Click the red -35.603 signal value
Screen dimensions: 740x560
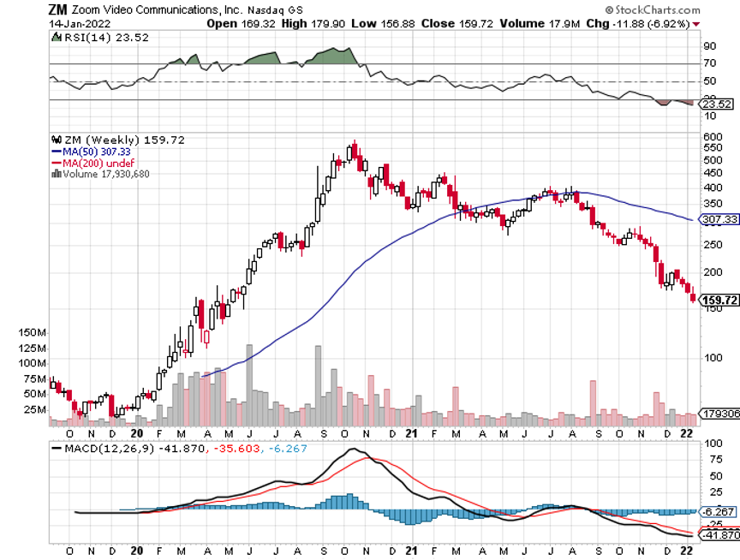236,448
